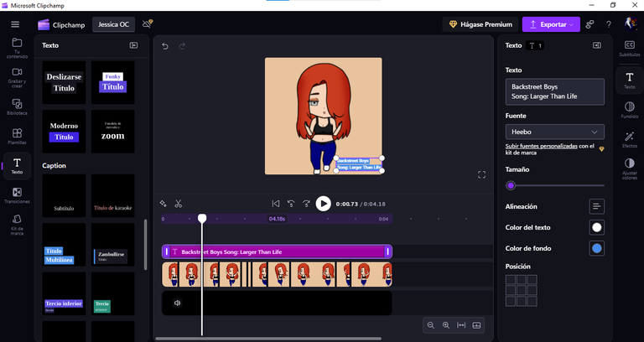Screen dimensions: 644x342
Task: Click the share/invite people icon
Action: [589, 24]
